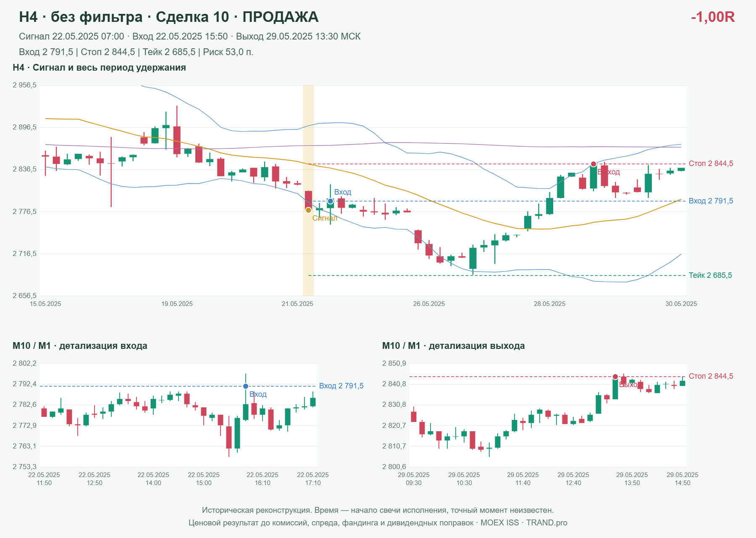756x538 pixels.
Task: Click the '22.05.2025 11:50' time label
Action: (44, 479)
